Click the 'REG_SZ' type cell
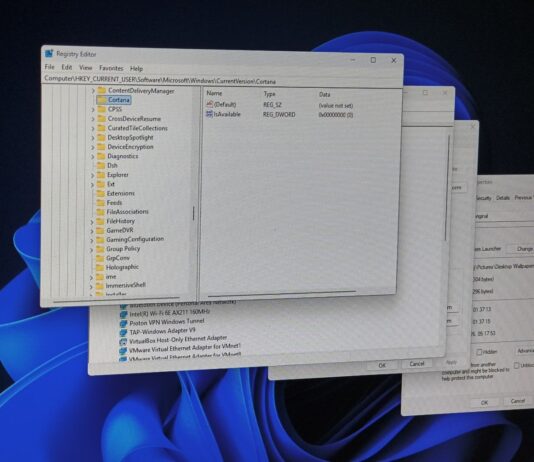Screen dimensions: 534x462 tap(272, 105)
